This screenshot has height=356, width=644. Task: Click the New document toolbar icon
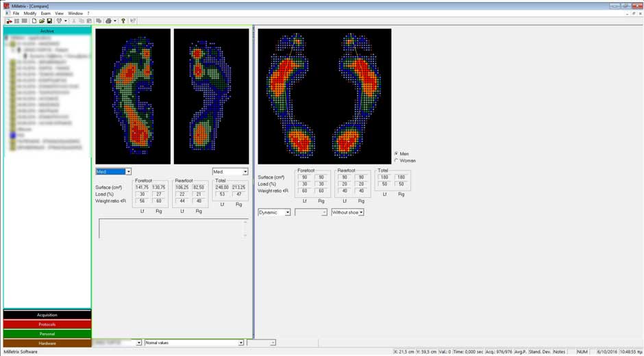pos(34,21)
